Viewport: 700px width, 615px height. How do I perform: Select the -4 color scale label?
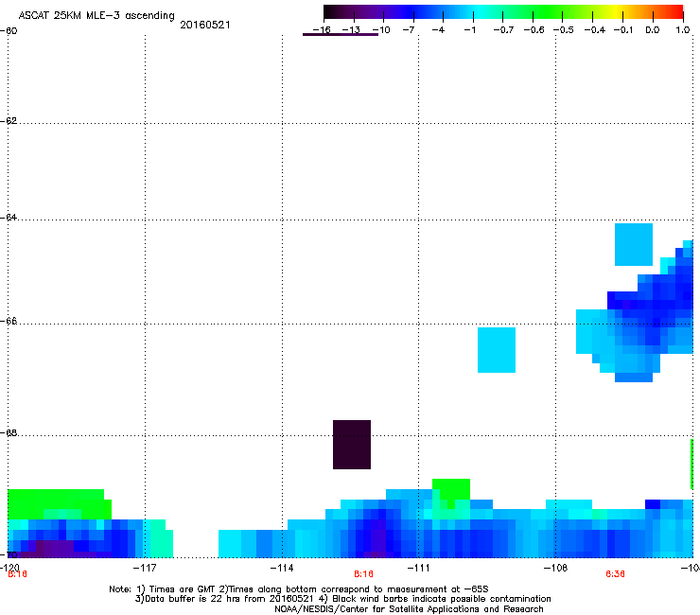pos(438,30)
